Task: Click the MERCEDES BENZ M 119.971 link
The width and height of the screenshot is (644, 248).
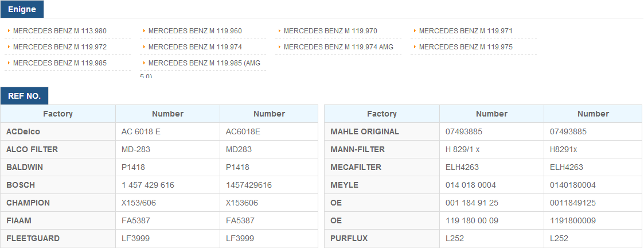Action: (x=466, y=31)
